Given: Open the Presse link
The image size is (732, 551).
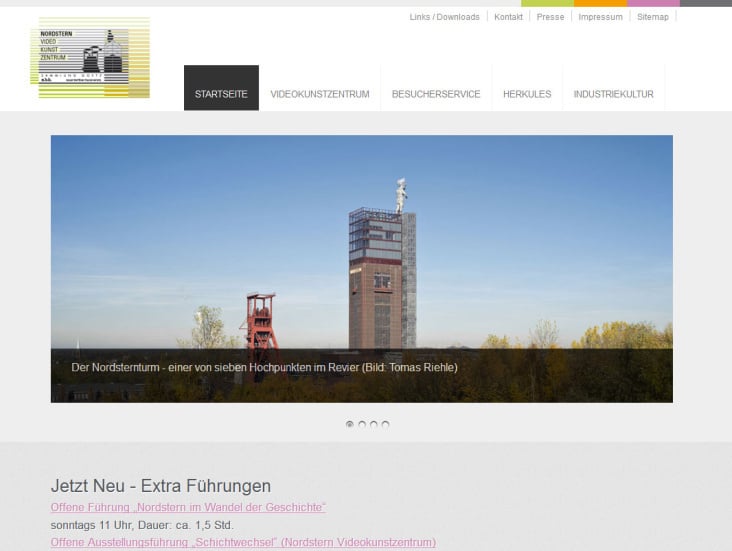Looking at the screenshot, I should (550, 17).
